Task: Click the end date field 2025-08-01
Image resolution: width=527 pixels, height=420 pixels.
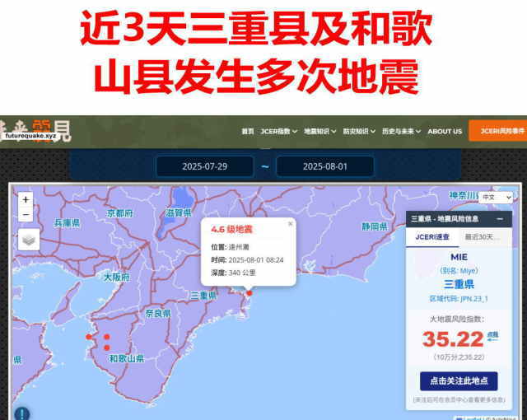Action: 324,166
